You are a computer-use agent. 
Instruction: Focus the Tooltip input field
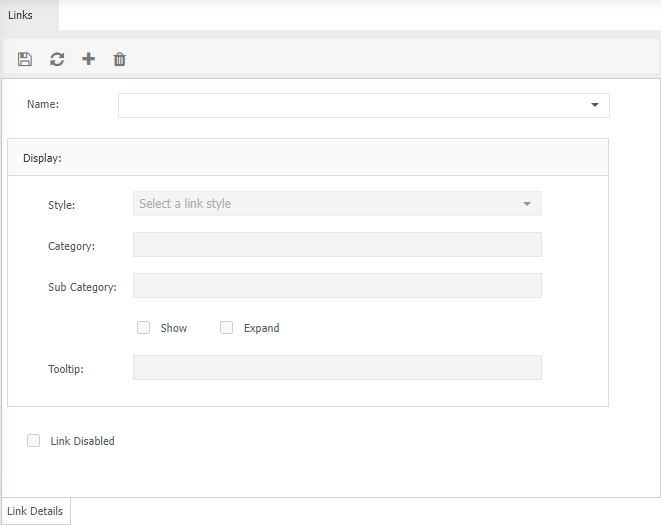337,368
